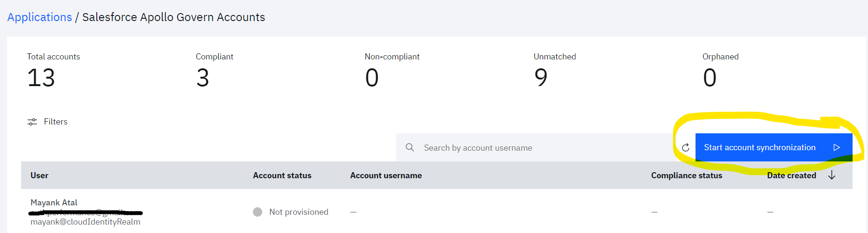Click the play arrow on the synchronization button
Viewport: 868px width, 233px height.
coord(837,147)
